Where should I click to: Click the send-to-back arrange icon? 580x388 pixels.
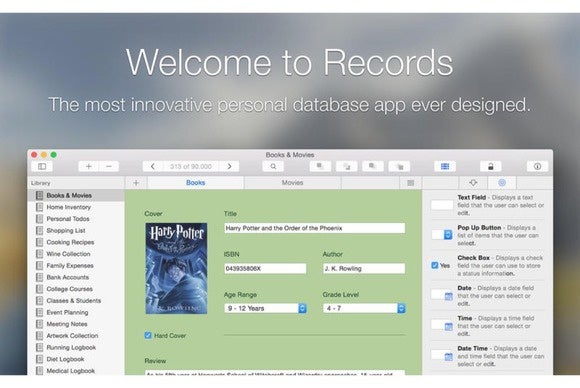[347, 166]
